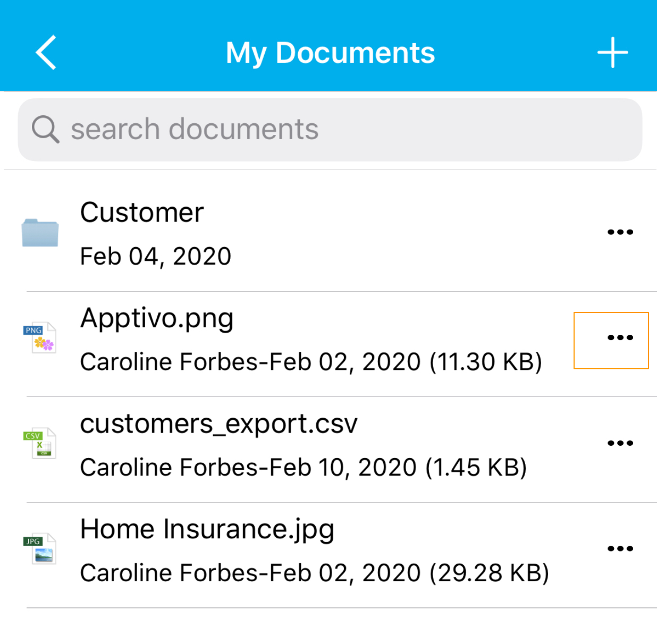This screenshot has height=644, width=657.
Task: Tap the PNG file icon for Apptivo
Action: coord(40,338)
